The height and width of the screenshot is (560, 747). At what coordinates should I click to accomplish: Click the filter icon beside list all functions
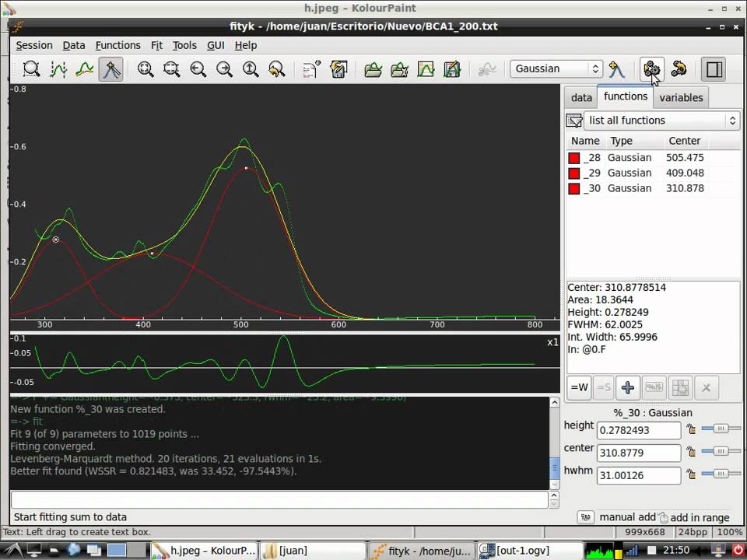(x=574, y=120)
